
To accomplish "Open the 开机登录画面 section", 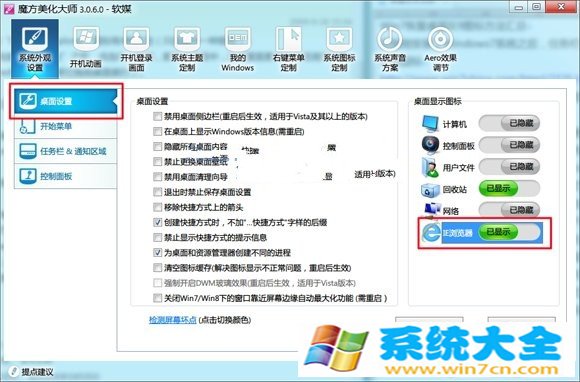I will tap(136, 48).
